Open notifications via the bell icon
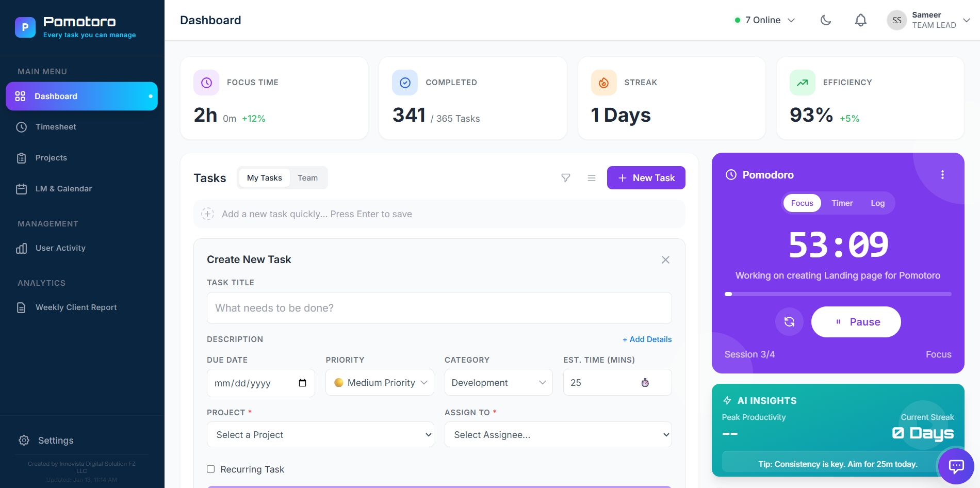This screenshot has width=980, height=488. [860, 20]
